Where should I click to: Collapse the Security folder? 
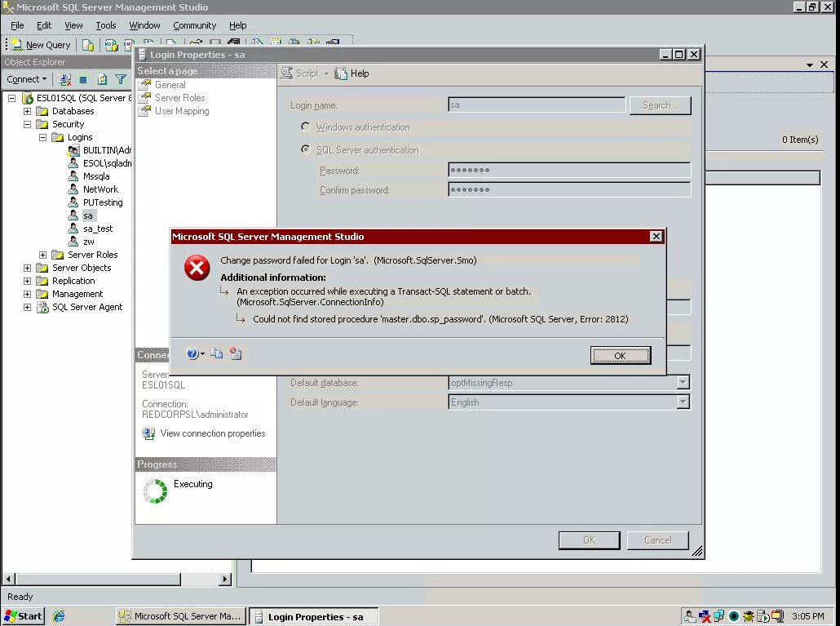pos(28,124)
